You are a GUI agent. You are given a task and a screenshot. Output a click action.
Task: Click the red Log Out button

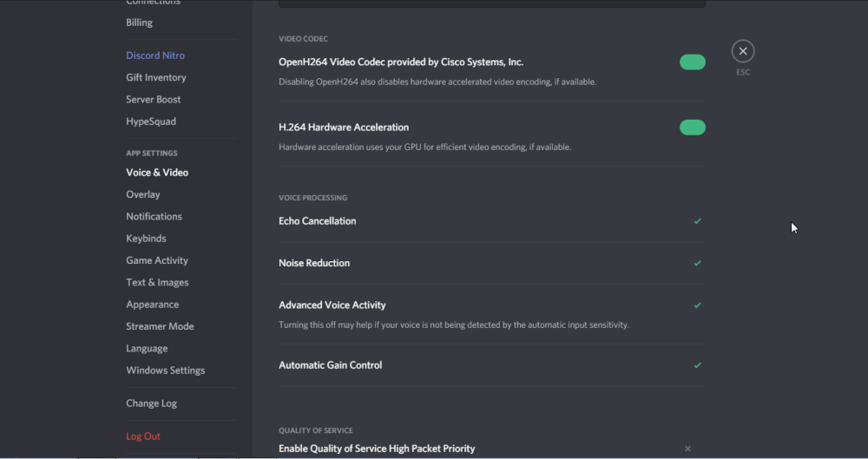pos(143,436)
